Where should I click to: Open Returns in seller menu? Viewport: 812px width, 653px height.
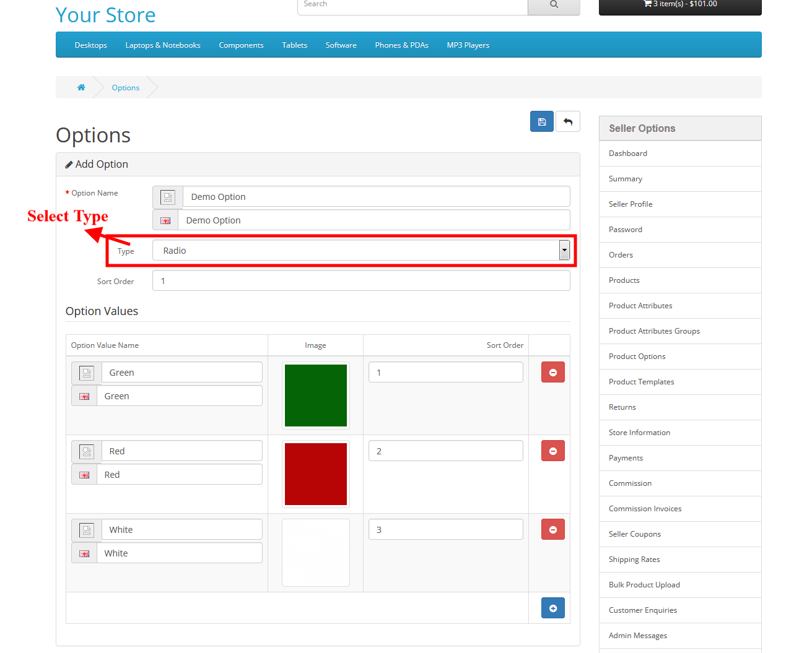tap(680, 407)
